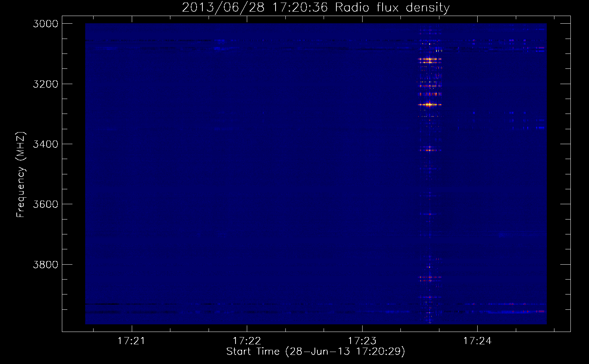Click the red burst feature near 3850 MHz

430,279
